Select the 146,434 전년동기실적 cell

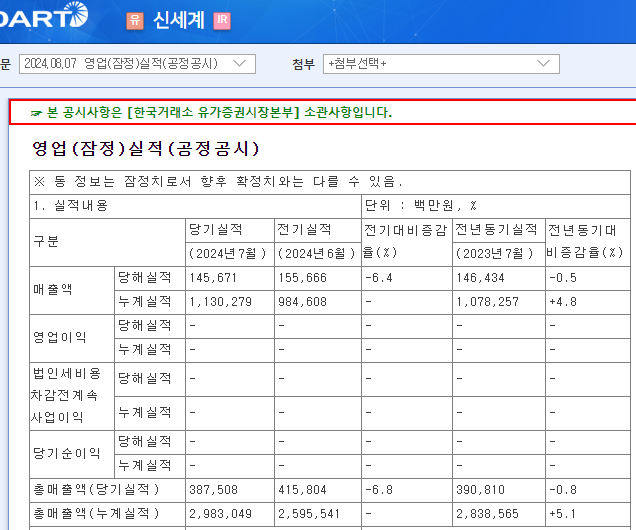pyautogui.click(x=499, y=278)
